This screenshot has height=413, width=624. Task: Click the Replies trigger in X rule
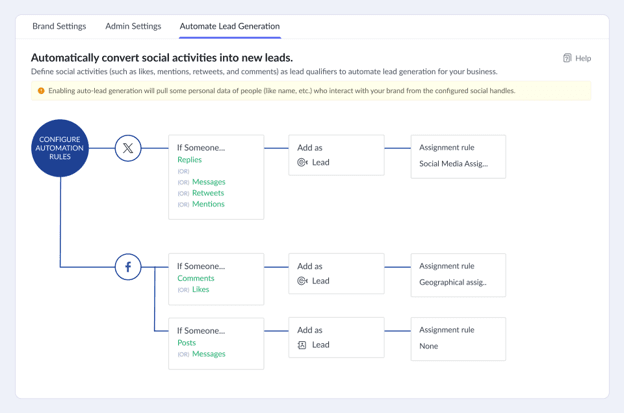coord(189,160)
